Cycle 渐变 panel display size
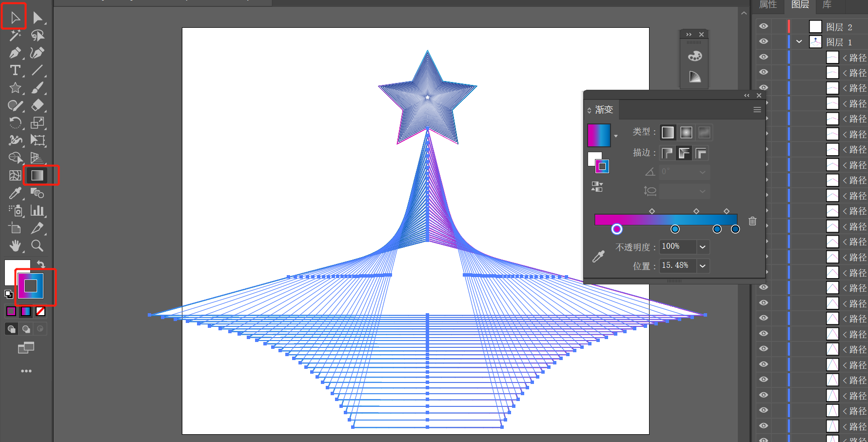This screenshot has height=442, width=868. (589, 110)
